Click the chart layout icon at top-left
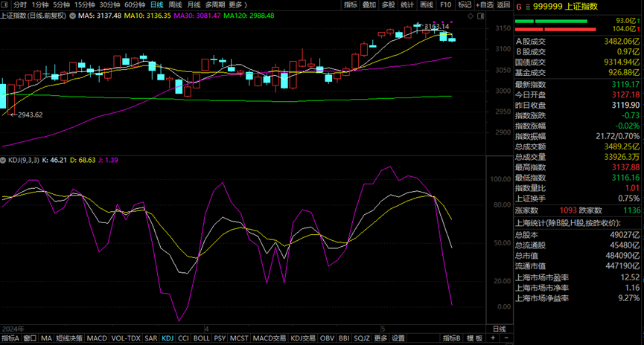 [x=6, y=4]
